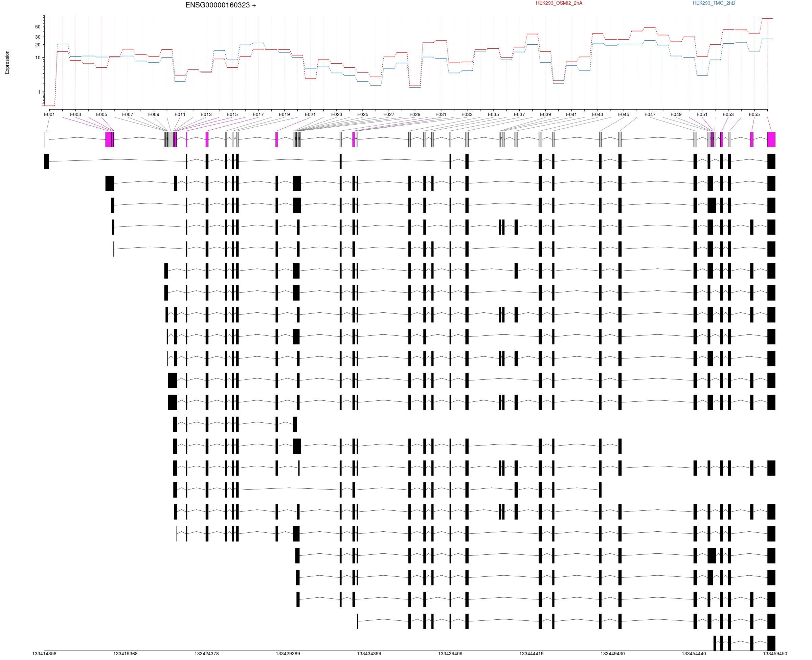The image size is (812, 660).
Task: Select exon label E017
Action: [x=258, y=114]
